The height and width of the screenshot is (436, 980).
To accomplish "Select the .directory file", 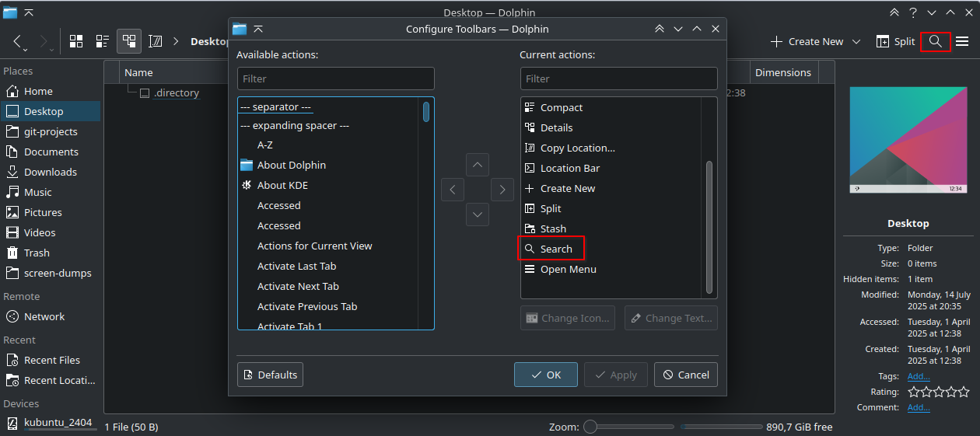I will click(176, 92).
